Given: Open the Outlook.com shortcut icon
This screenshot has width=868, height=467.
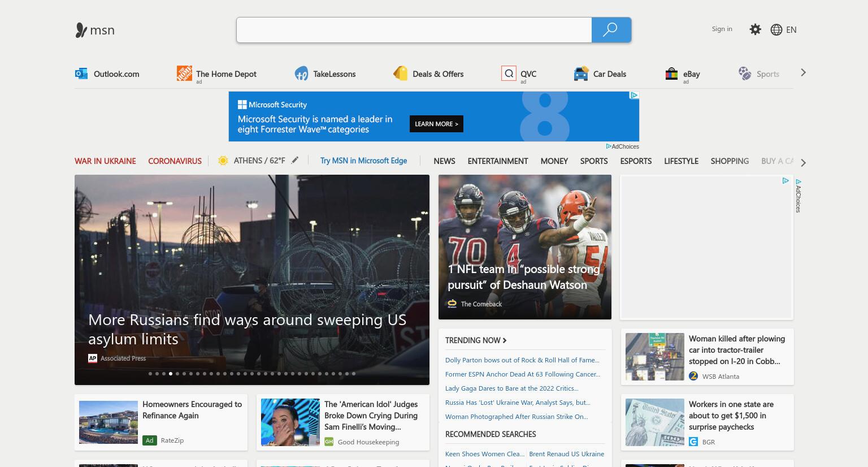Looking at the screenshot, I should click(81, 73).
